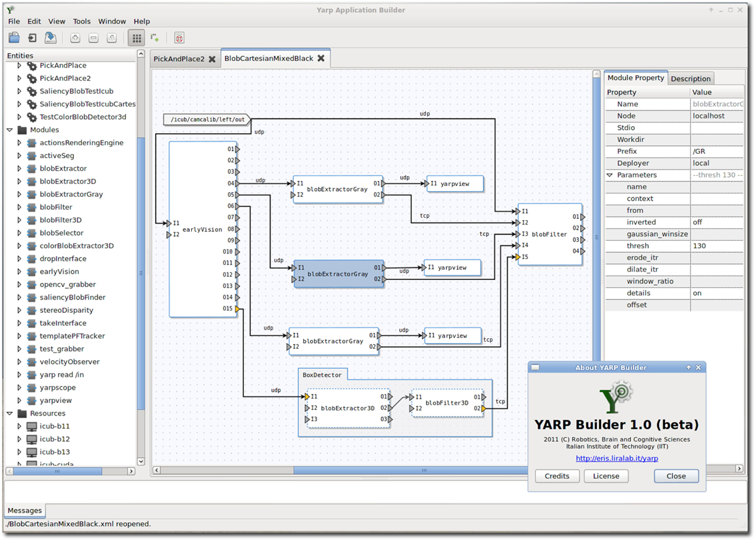756x541 pixels.
Task: Collapse the Resources tree node
Action: (9, 413)
